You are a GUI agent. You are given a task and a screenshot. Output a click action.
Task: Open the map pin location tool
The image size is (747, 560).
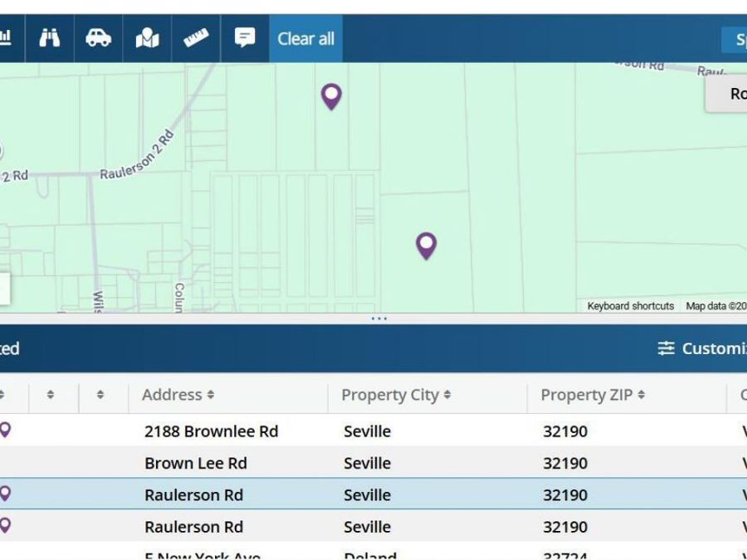pos(147,38)
